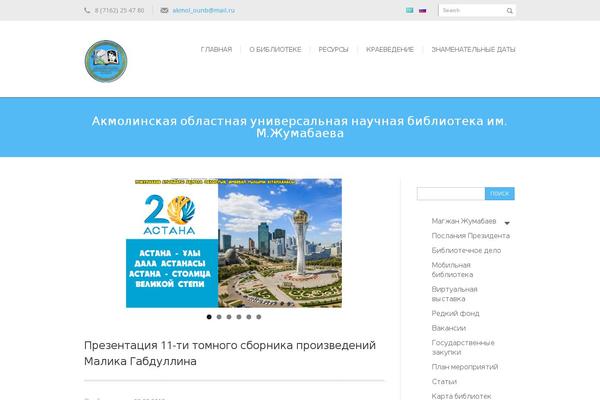The height and width of the screenshot is (400, 600).
Task: Click the phone number 8 (7162) 25 47 80
Action: pyautogui.click(x=119, y=10)
